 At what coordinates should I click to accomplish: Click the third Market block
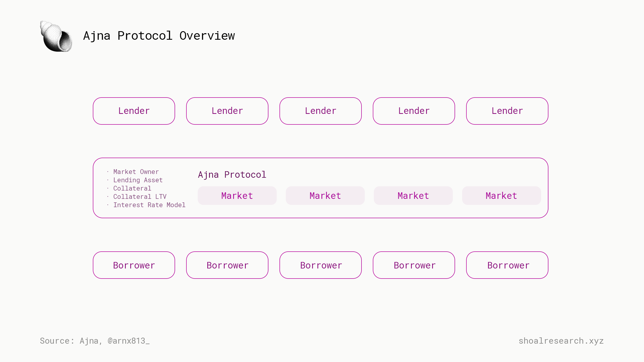(413, 196)
